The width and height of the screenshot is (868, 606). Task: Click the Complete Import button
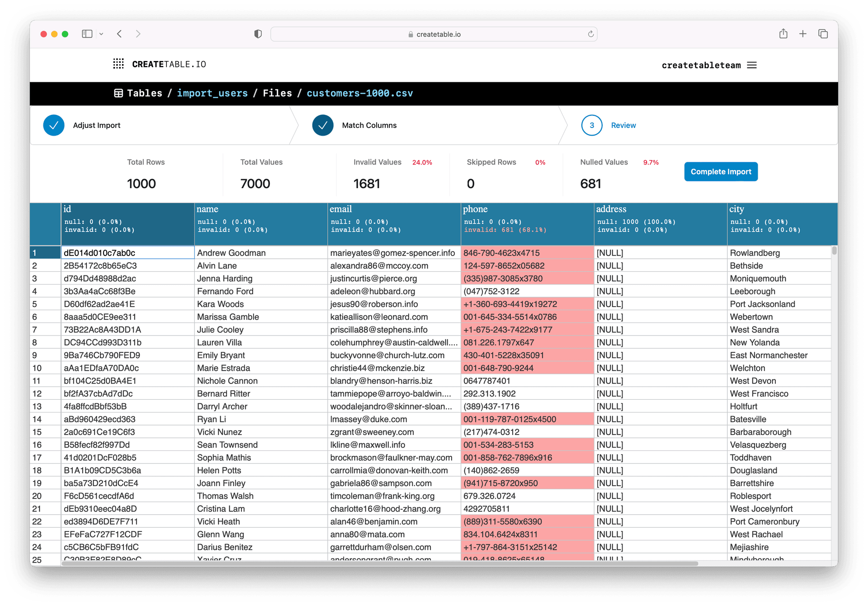tap(721, 172)
